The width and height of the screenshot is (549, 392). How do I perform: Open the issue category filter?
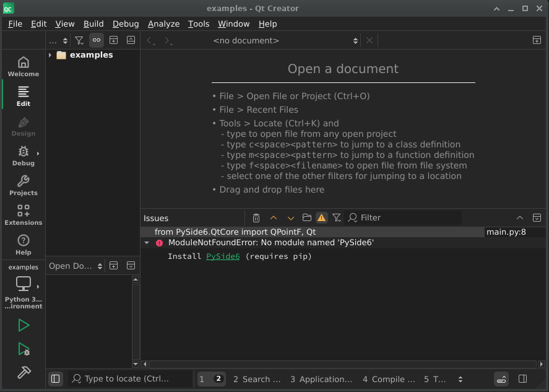coord(337,218)
